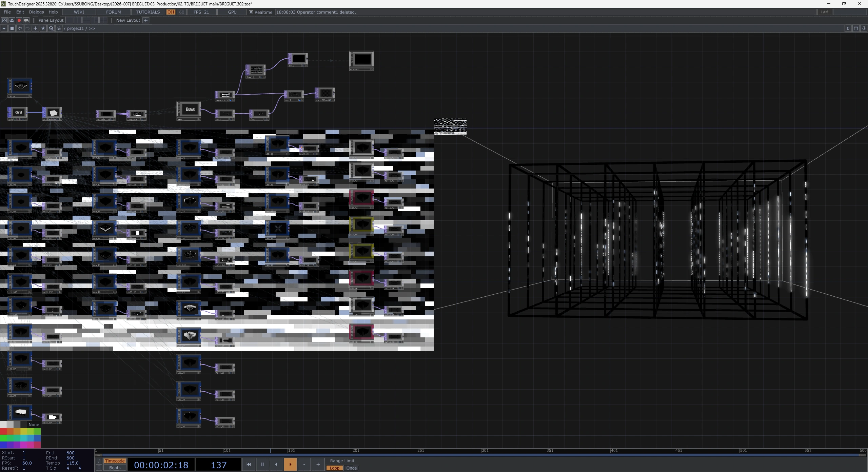868x472 pixels.
Task: Toggle the Realtime checkbox
Action: pyautogui.click(x=251, y=12)
